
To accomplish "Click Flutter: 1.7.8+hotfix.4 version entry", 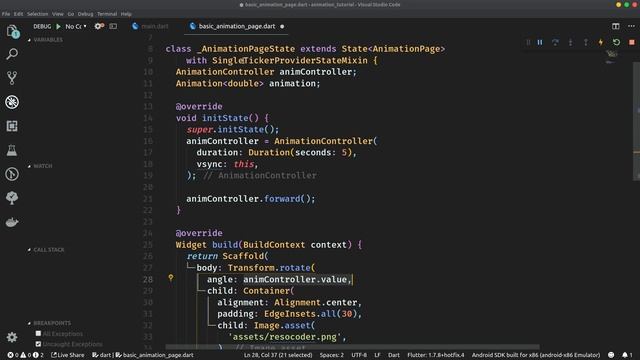I will click(436, 355).
